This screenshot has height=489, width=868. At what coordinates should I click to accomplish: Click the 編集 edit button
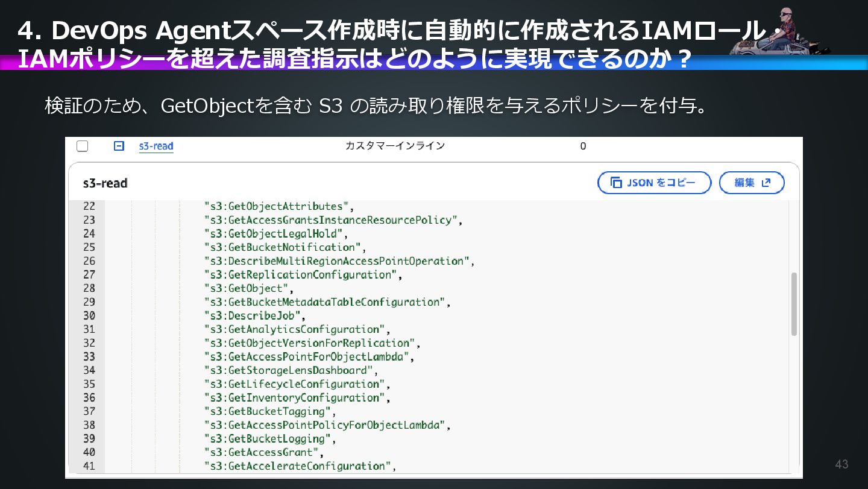pyautogui.click(x=752, y=183)
